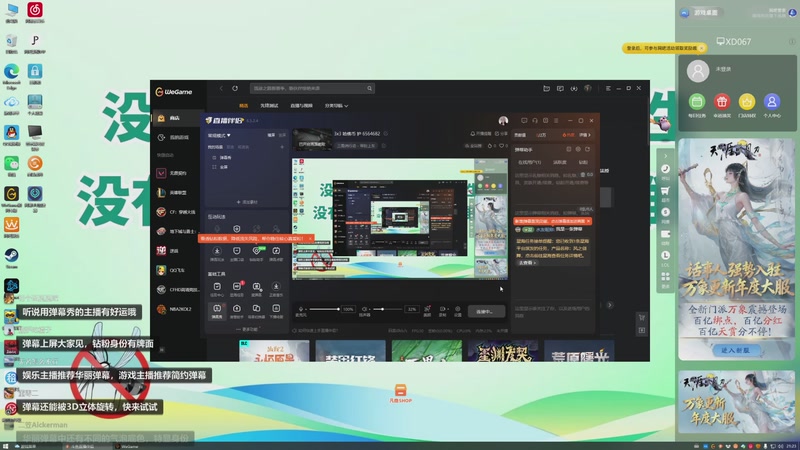Image resolution: width=800 pixels, height=450 pixels.
Task: Click the phone icon in right side strip
Action: pos(665,169)
